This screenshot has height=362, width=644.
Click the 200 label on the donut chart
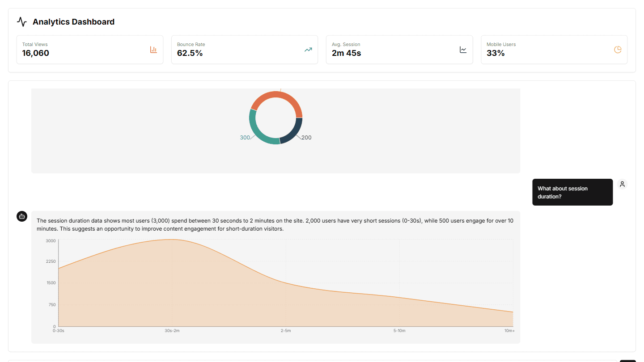pyautogui.click(x=306, y=138)
